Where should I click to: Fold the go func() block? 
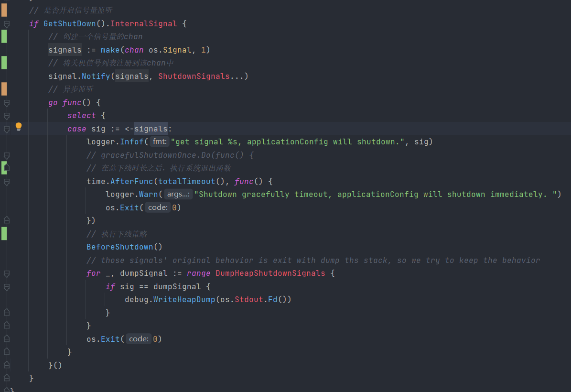point(6,102)
